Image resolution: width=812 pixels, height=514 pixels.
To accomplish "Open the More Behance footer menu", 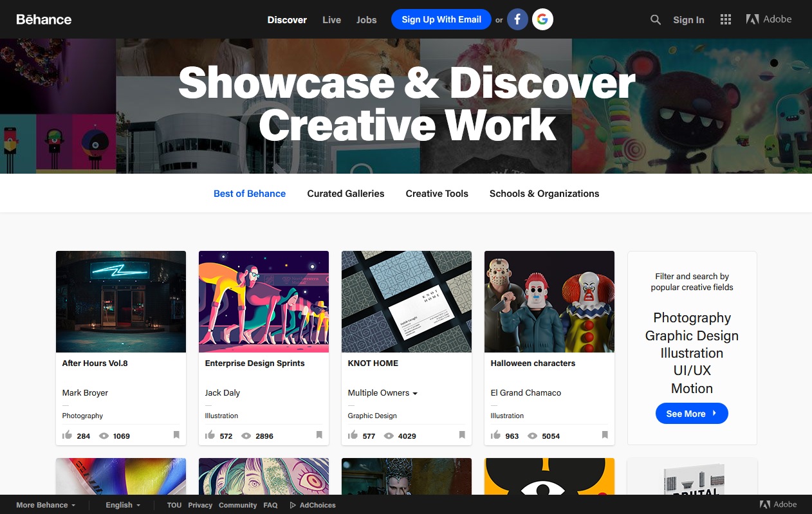I will [46, 505].
